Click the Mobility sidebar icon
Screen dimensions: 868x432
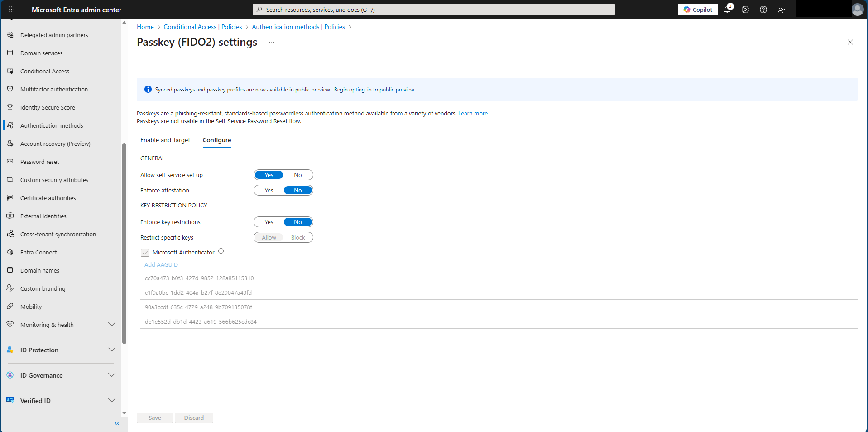[x=10, y=307]
